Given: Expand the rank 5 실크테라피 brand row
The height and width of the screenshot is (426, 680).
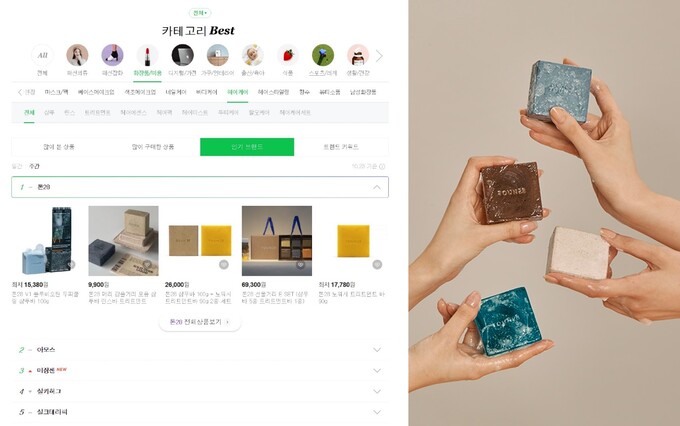Looking at the screenshot, I should (x=200, y=412).
